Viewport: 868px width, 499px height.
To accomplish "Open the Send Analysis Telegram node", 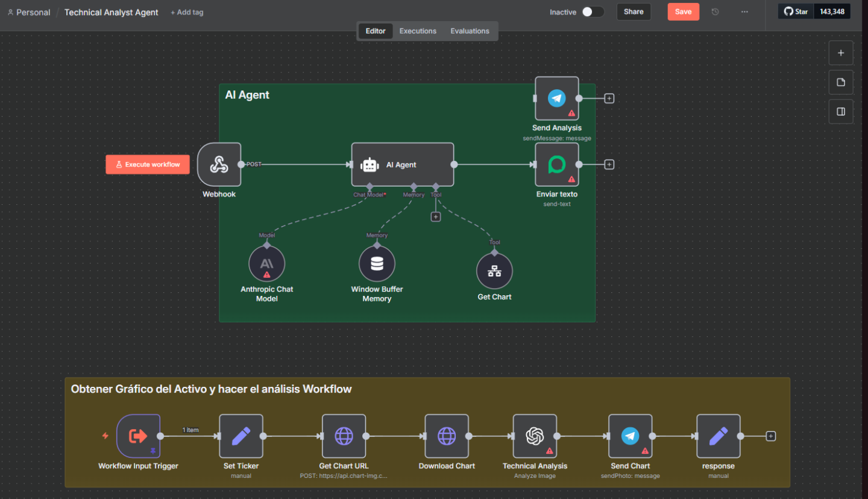I will pyautogui.click(x=556, y=98).
